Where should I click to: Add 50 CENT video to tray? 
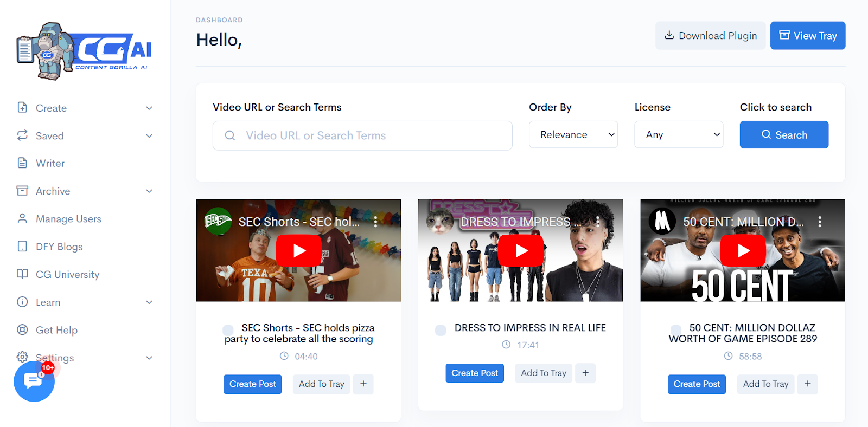pos(765,384)
